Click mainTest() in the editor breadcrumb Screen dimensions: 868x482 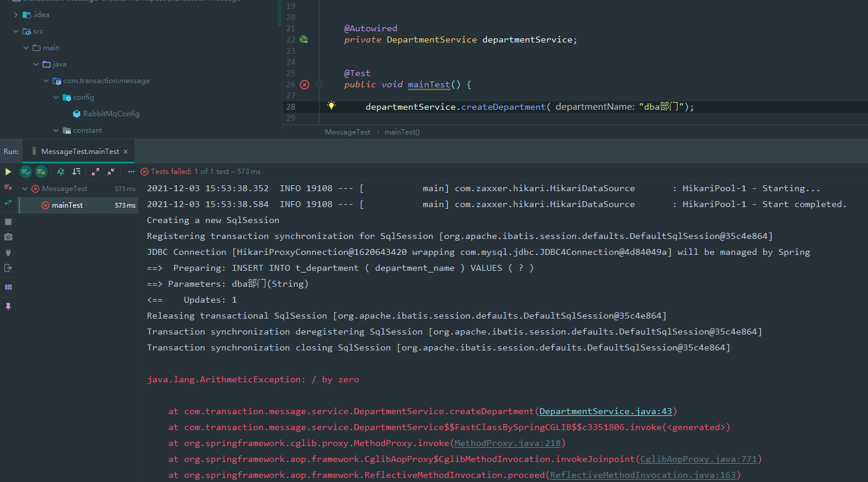pyautogui.click(x=402, y=132)
